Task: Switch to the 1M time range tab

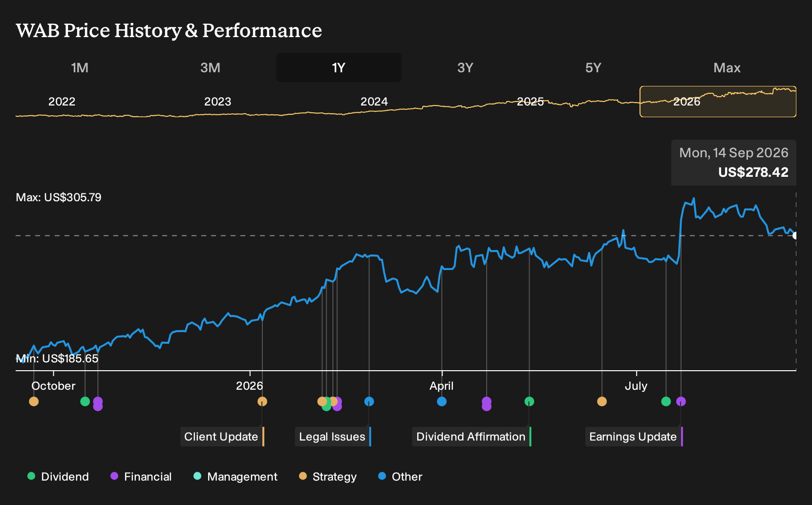Action: (x=80, y=67)
